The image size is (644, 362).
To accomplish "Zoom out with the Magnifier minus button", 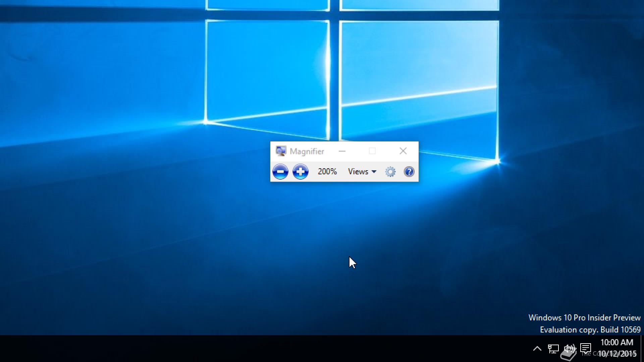I will [280, 172].
